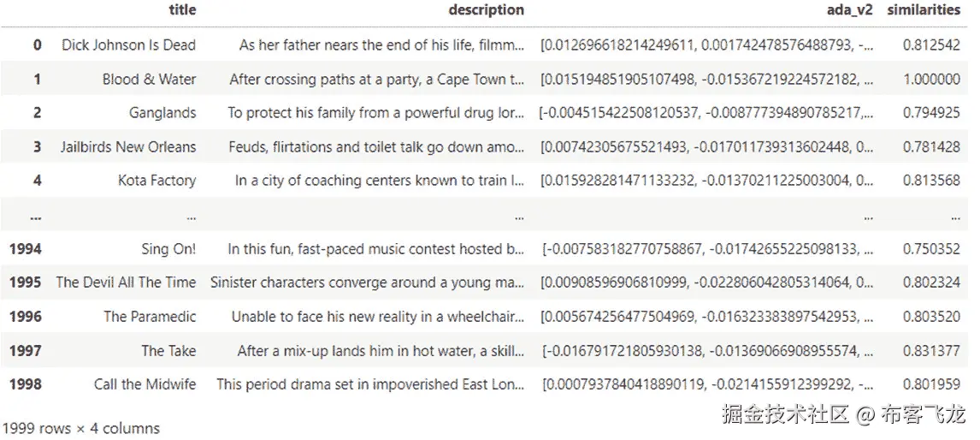Click row index 1994
Viewport: 980px width, 440px height.
[x=26, y=249]
